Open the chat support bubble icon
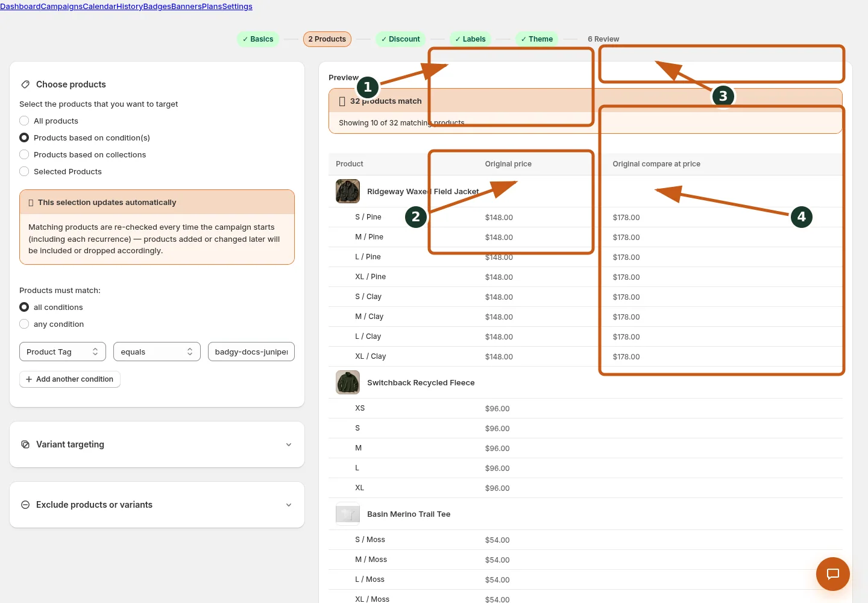Viewport: 868px width, 603px height. [832, 574]
